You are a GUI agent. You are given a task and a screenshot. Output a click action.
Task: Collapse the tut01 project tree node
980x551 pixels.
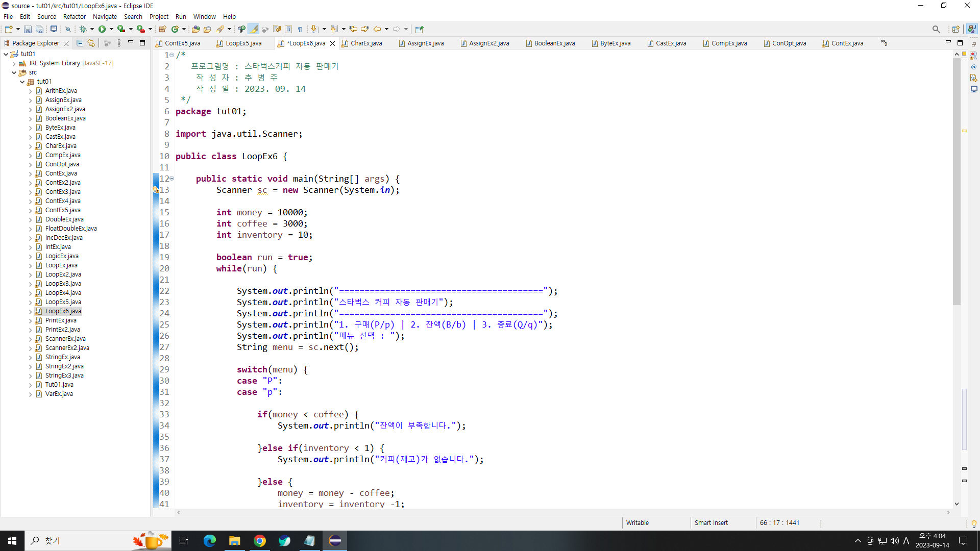pyautogui.click(x=6, y=54)
